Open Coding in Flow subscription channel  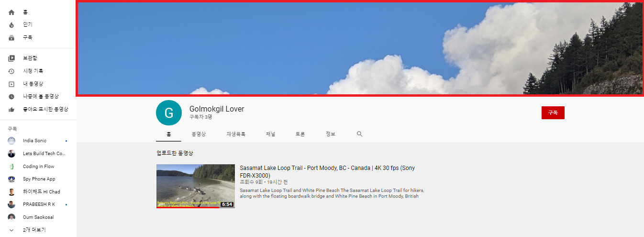click(38, 167)
